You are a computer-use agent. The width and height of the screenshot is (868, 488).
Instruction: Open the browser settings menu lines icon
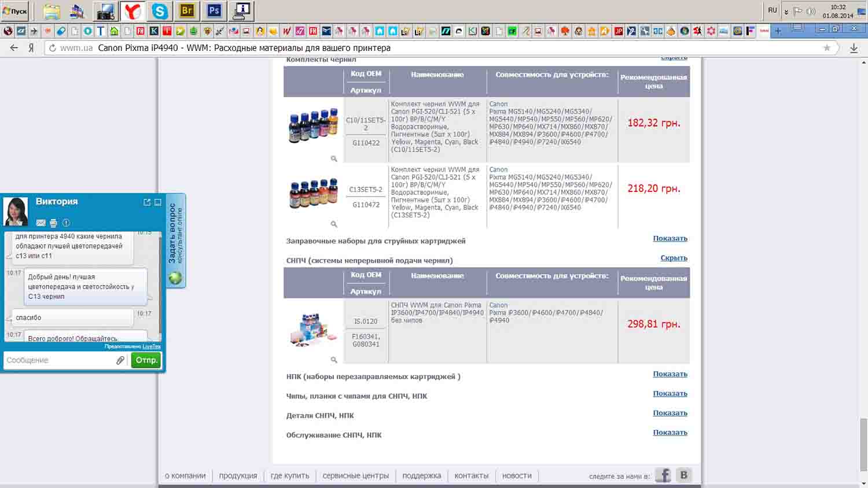point(797,28)
